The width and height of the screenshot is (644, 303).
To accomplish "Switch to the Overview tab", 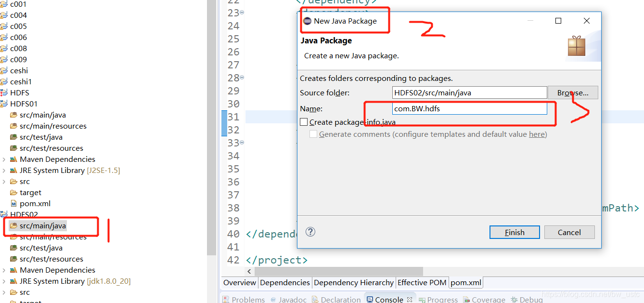I will 240,283.
